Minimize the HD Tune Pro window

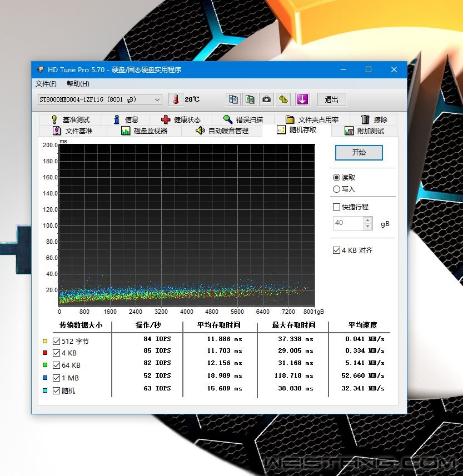pos(343,69)
